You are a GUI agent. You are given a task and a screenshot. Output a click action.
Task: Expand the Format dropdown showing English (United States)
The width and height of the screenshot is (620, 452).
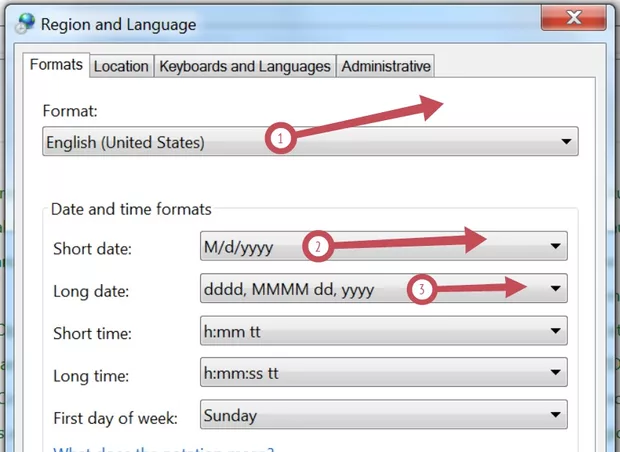pos(567,143)
